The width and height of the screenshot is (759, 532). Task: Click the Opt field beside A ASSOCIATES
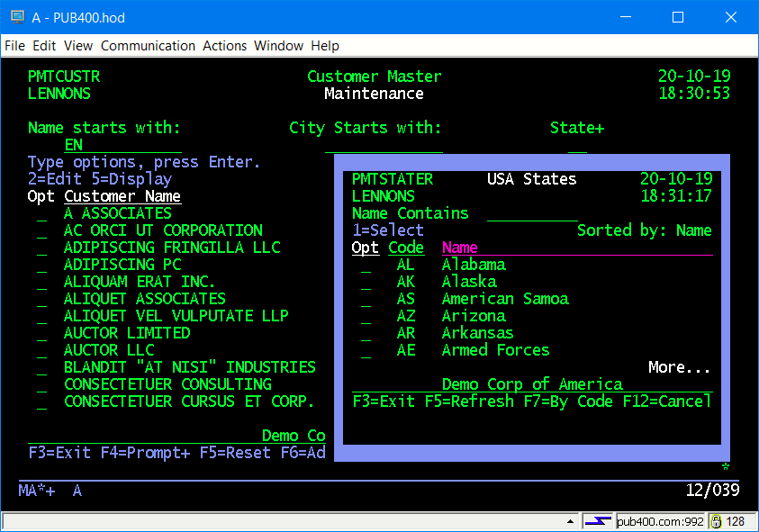41,214
